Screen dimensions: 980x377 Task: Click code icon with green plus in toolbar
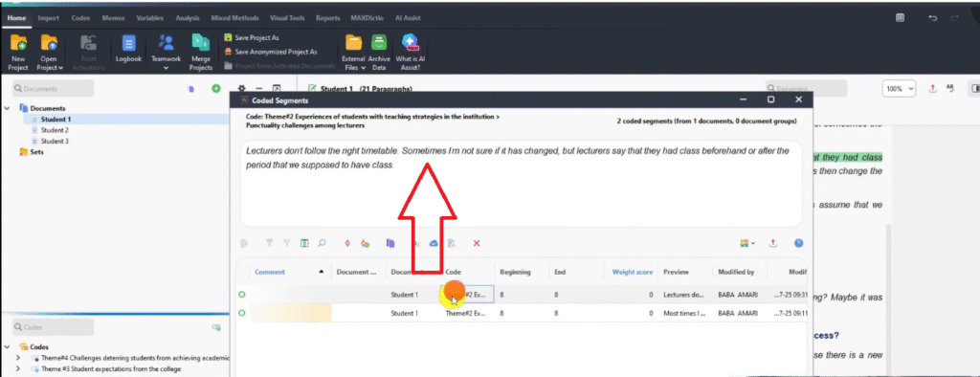pyautogui.click(x=365, y=243)
